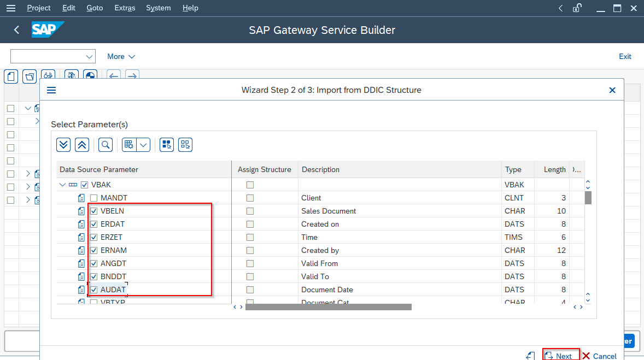Open the Extras menu

click(x=125, y=8)
